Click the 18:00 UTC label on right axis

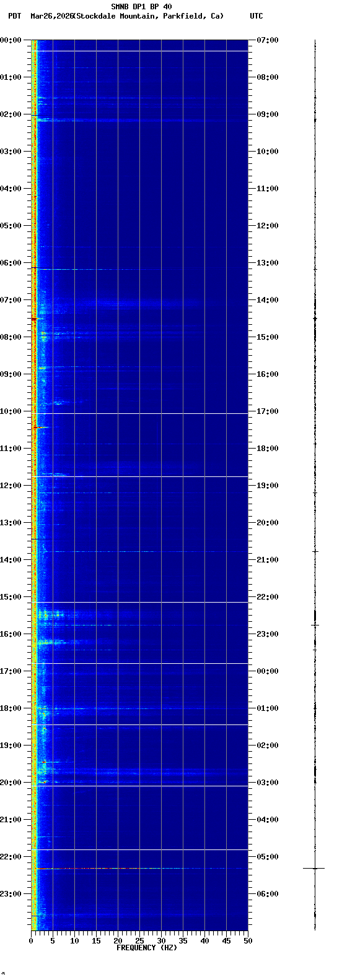point(268,448)
